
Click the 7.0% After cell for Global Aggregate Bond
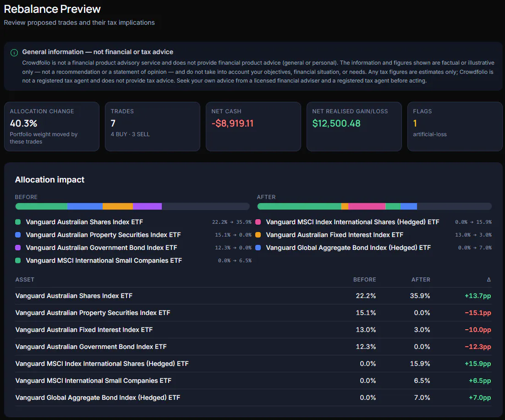pos(422,398)
